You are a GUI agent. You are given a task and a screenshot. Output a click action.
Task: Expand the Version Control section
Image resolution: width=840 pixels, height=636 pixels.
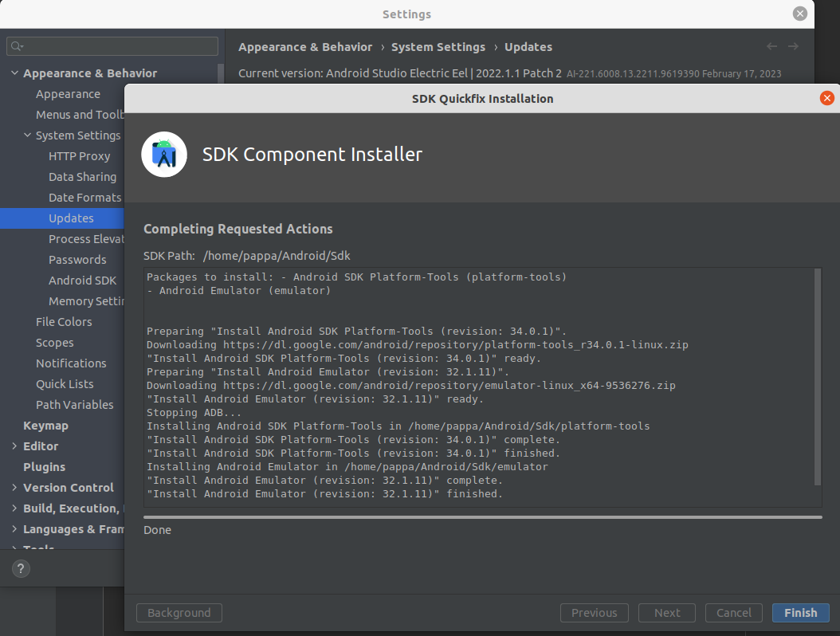14,488
